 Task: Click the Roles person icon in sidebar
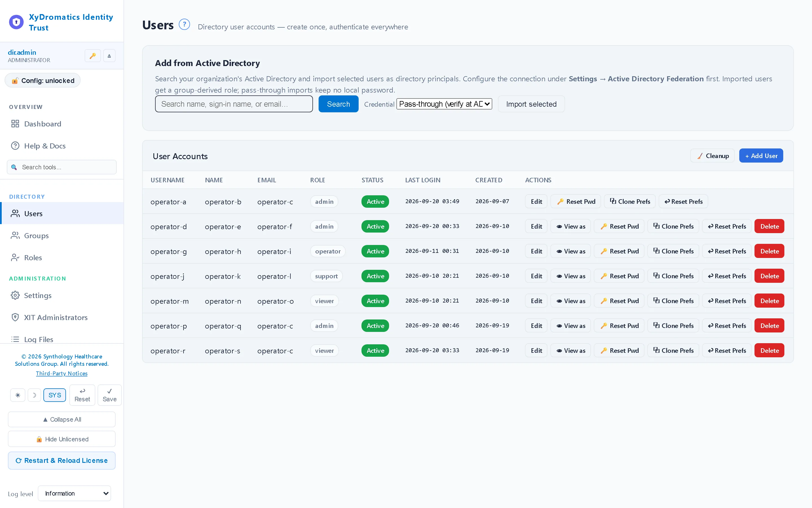(x=15, y=258)
